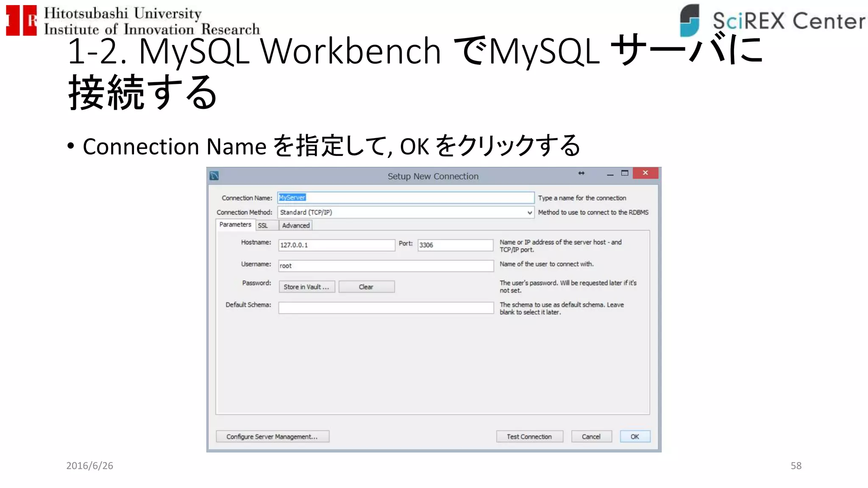Viewport: 868px width, 488px height.
Task: Click the slide page number 58
Action: (796, 466)
